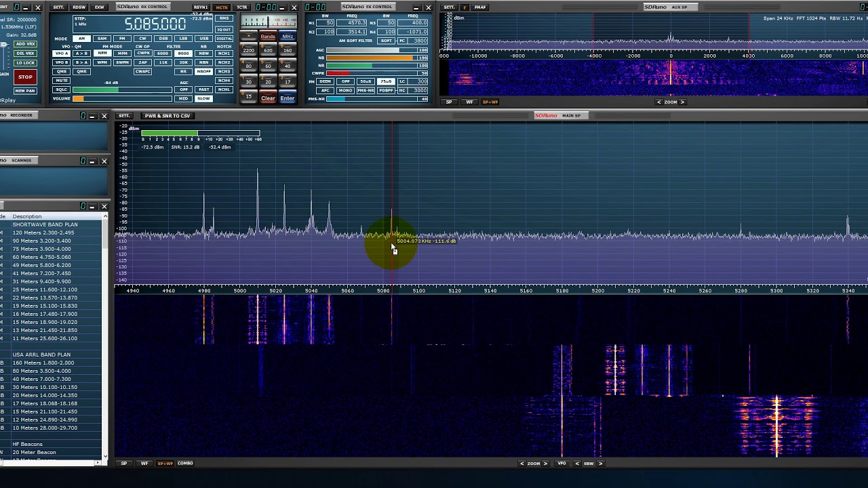Open the EXW window
868x488 pixels.
100,7
